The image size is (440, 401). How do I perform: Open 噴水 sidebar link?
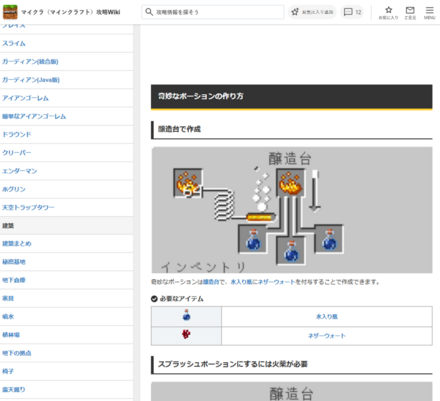pyautogui.click(x=8, y=316)
